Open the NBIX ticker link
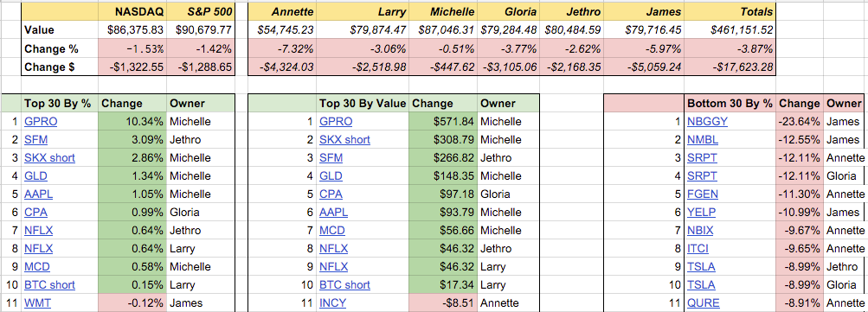 pyautogui.click(x=700, y=231)
